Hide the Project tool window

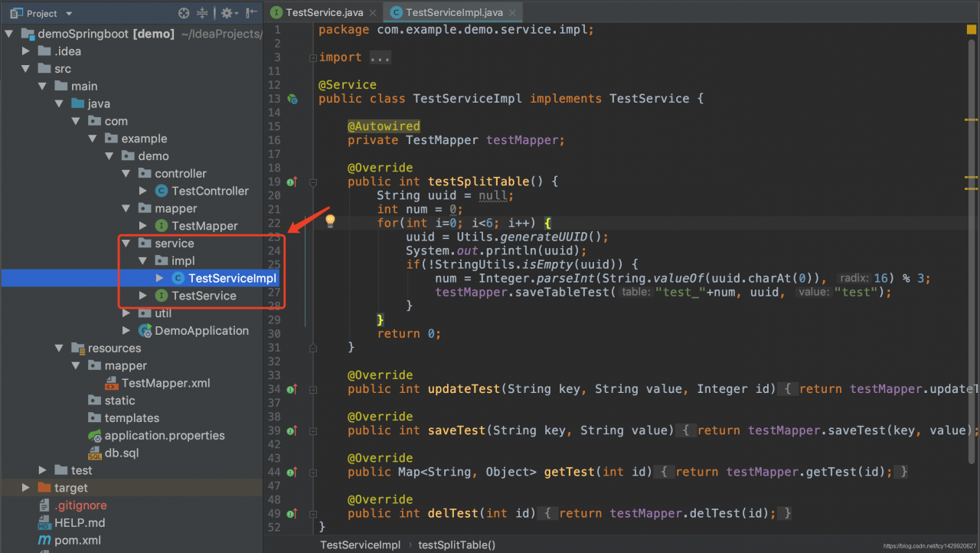(x=251, y=13)
